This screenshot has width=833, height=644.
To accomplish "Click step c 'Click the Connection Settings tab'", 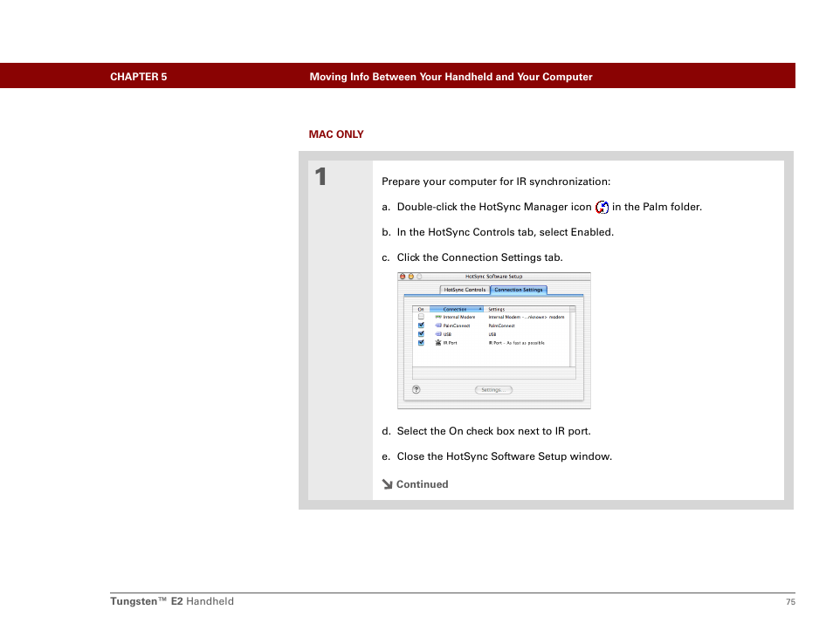I will coord(472,257).
